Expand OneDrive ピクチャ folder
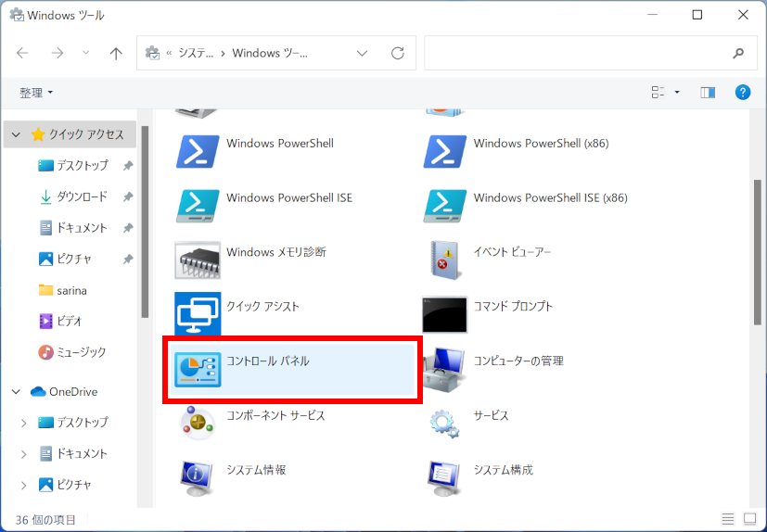The image size is (767, 532). point(23,485)
